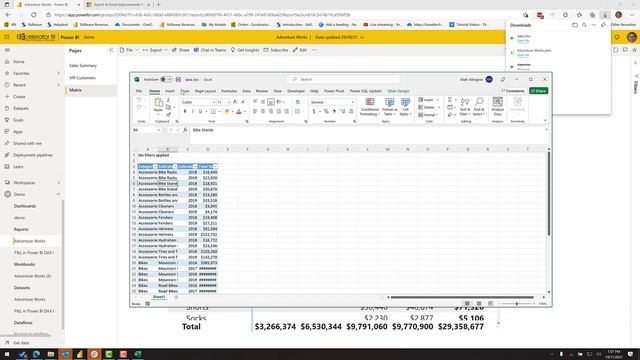This screenshot has width=640, height=360.
Task: Click the Excel zoom slider handle
Action: [517, 304]
